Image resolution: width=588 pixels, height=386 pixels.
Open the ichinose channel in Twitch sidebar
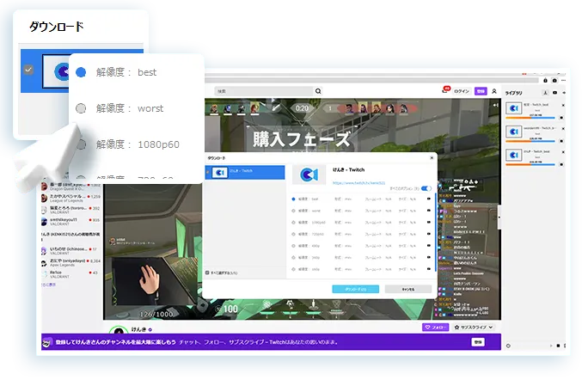70,250
